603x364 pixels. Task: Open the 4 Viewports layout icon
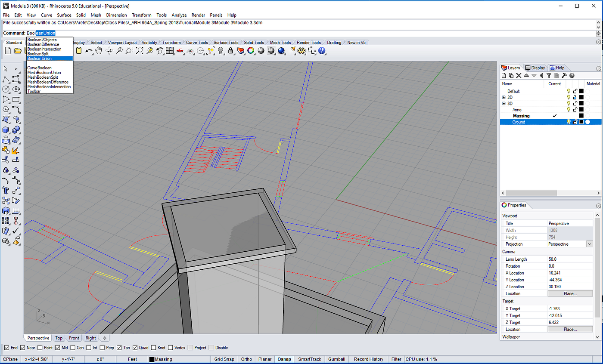point(170,51)
